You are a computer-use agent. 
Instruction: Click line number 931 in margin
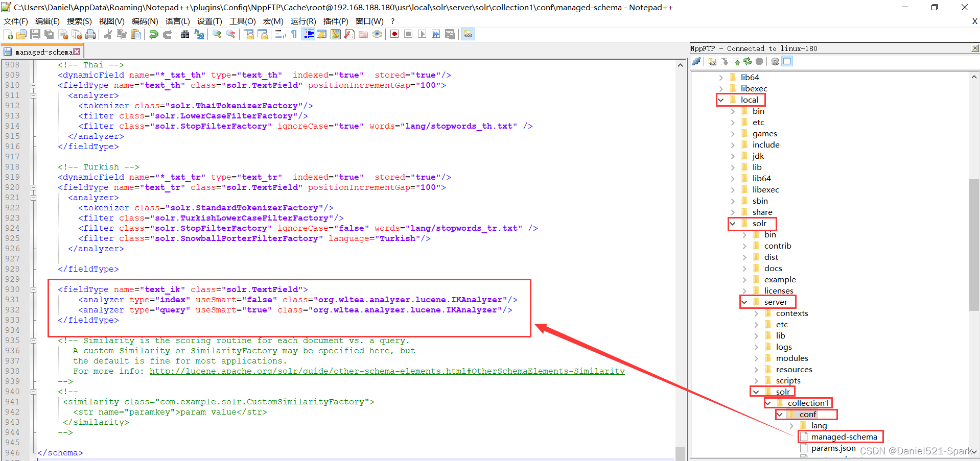(12, 300)
